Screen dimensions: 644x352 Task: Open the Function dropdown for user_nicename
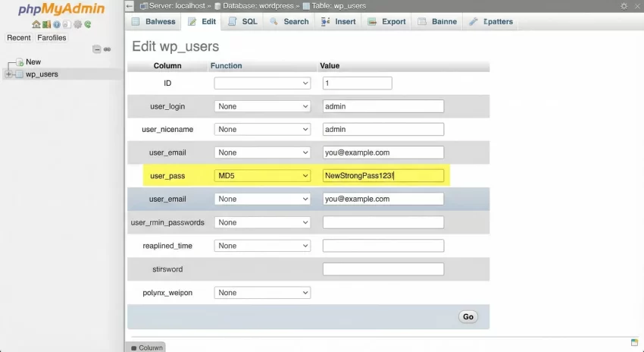[x=262, y=129]
